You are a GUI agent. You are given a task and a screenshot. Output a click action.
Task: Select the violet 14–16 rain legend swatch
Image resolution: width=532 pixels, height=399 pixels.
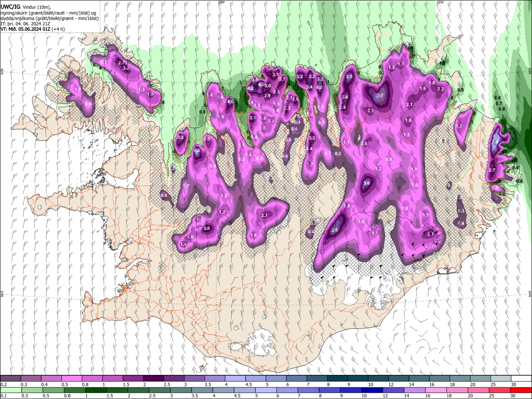[414, 390]
